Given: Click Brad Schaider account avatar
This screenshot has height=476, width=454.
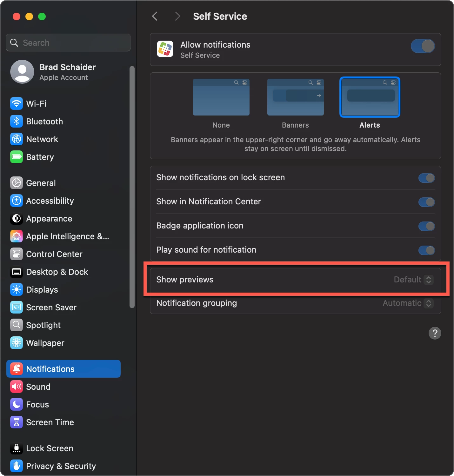Looking at the screenshot, I should click(22, 72).
